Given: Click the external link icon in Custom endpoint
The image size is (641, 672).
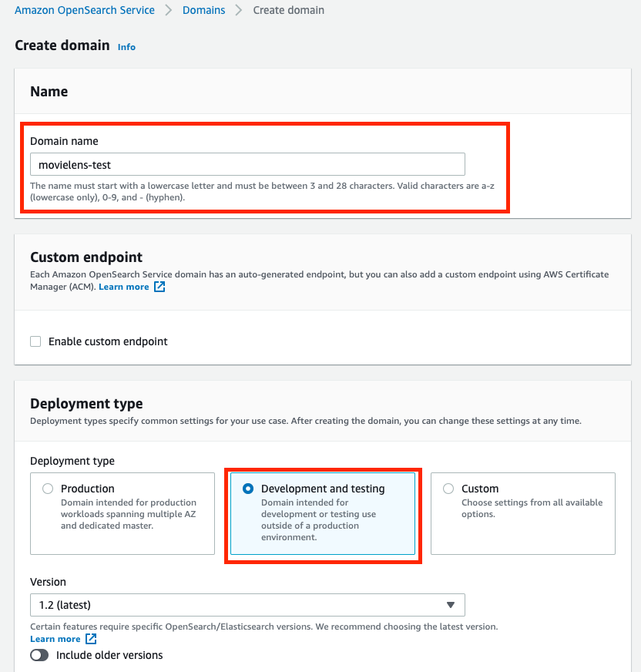Looking at the screenshot, I should tap(159, 287).
